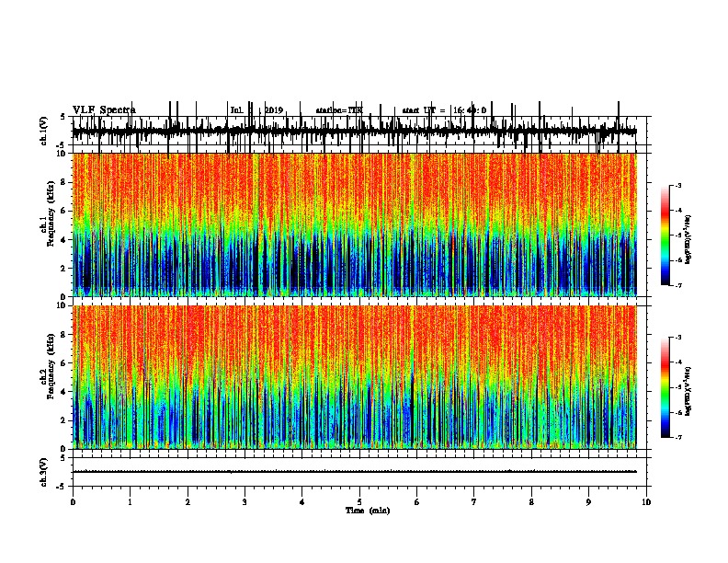Click the "-3" label on ch.2 color bar
Viewport: 728px width, 563px height.
pyautogui.click(x=677, y=338)
